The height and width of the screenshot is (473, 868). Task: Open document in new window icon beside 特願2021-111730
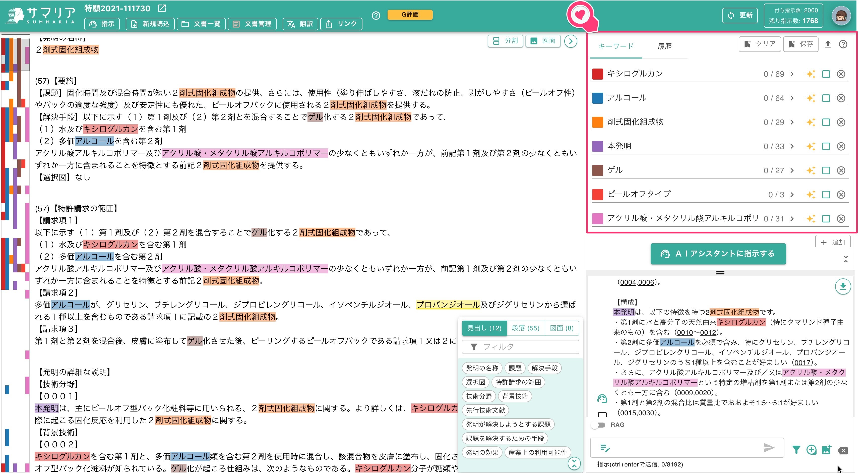[162, 9]
